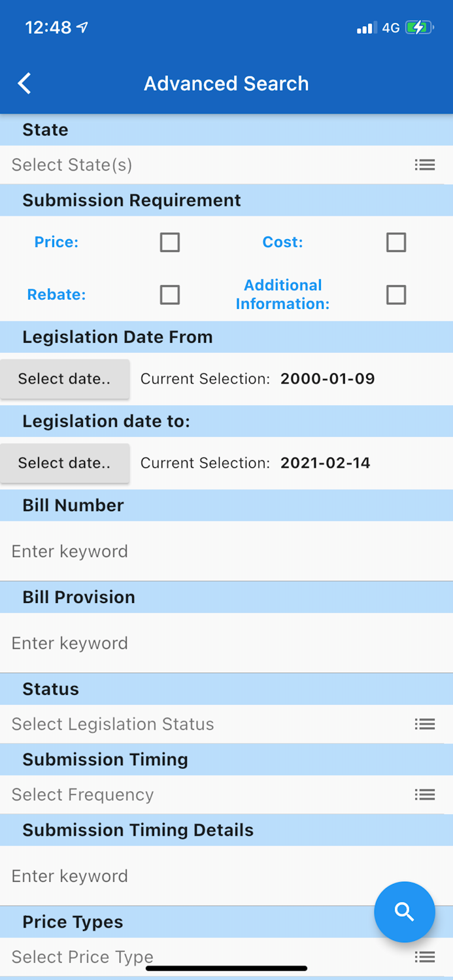
Task: Check the Rebate checkbox
Action: [169, 295]
